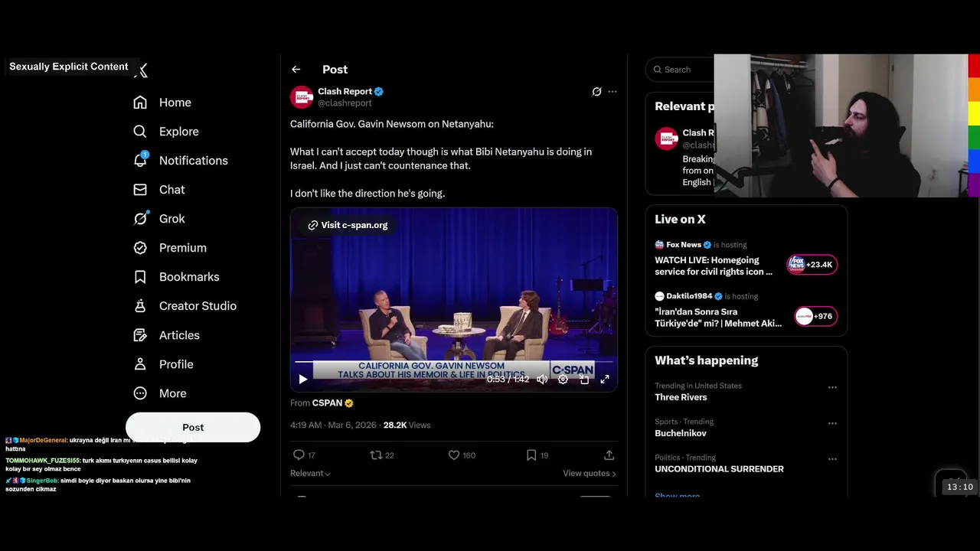Viewport: 980px width, 551px height.
Task: Open the Home page
Action: click(x=162, y=103)
